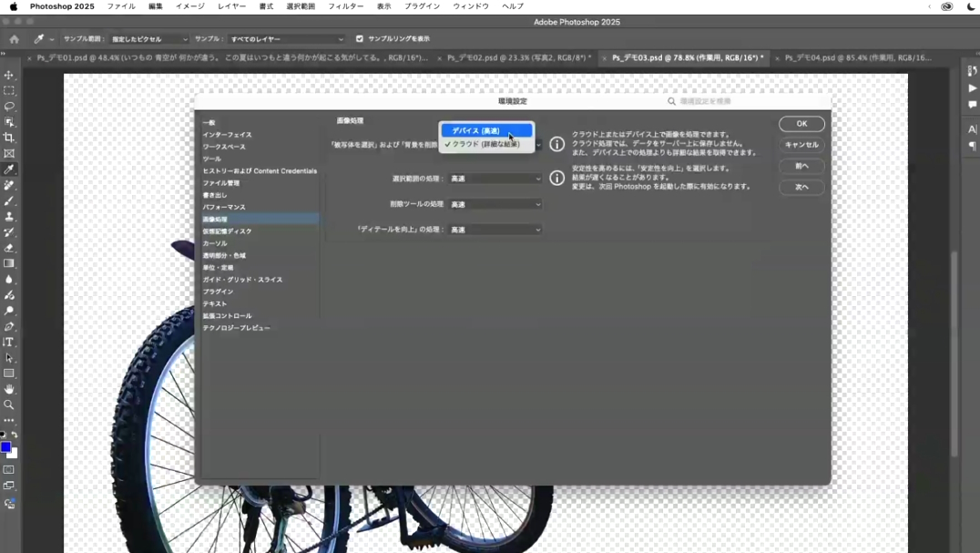Select the Dodge tool
The width and height of the screenshot is (980, 553).
(9, 311)
